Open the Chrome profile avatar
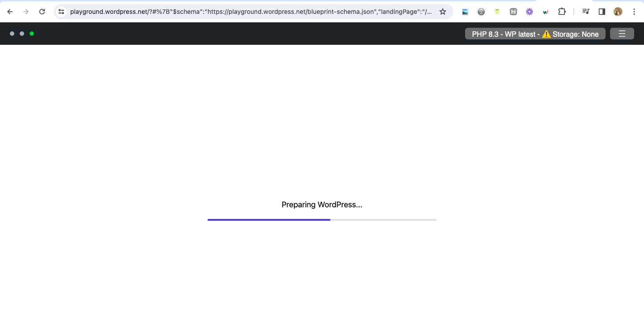644x330 pixels. [x=618, y=12]
